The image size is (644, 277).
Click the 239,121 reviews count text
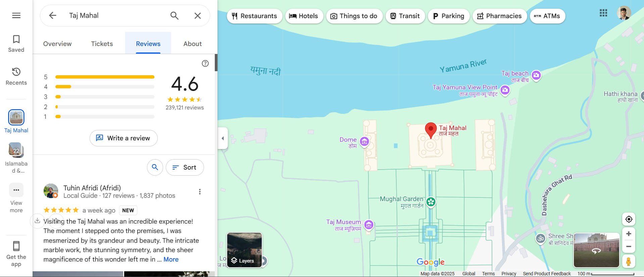(185, 107)
